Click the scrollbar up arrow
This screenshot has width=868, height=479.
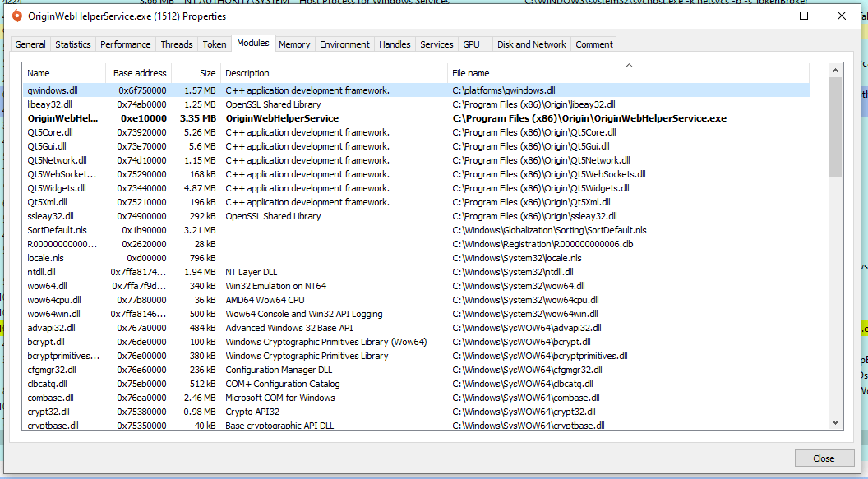click(x=835, y=71)
